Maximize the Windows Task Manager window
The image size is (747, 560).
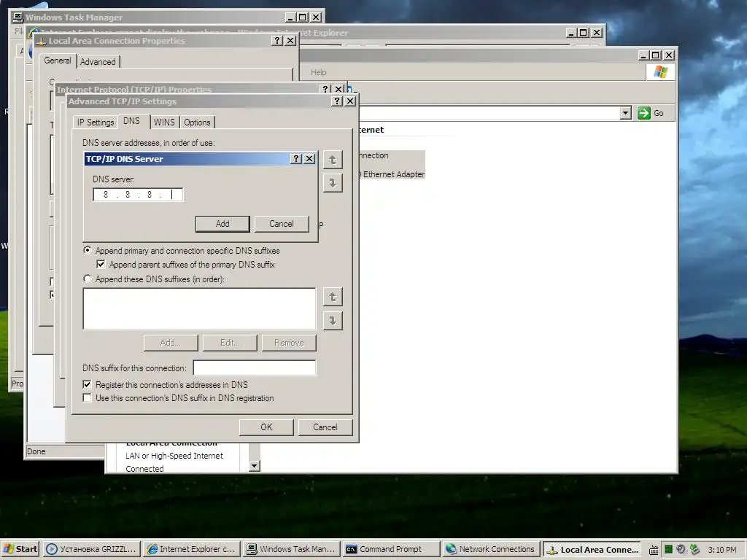click(302, 17)
